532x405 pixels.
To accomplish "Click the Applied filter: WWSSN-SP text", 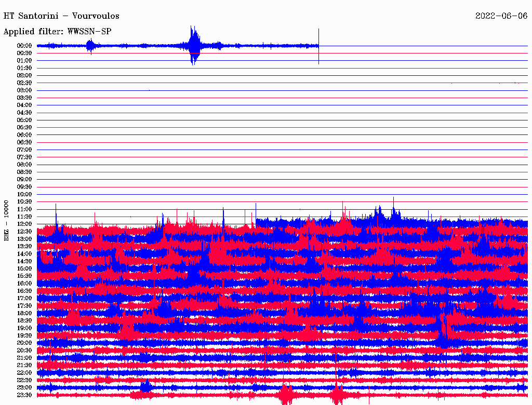I will pyautogui.click(x=57, y=32).
